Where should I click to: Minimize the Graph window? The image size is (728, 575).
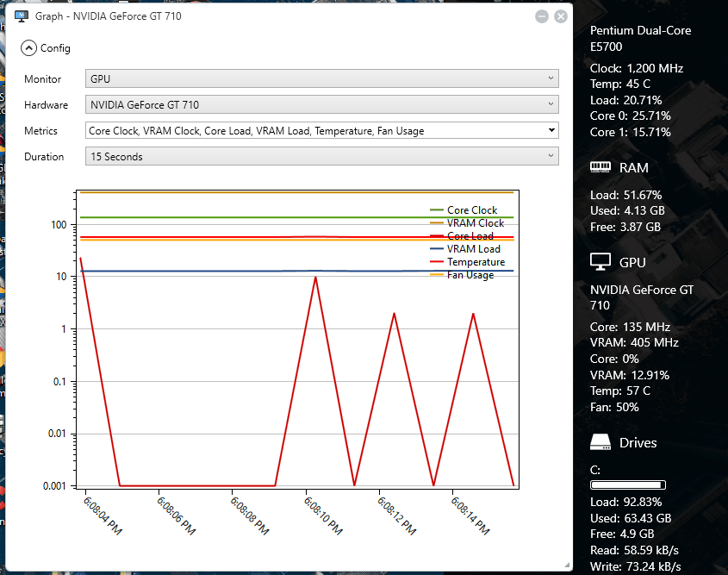(542, 16)
